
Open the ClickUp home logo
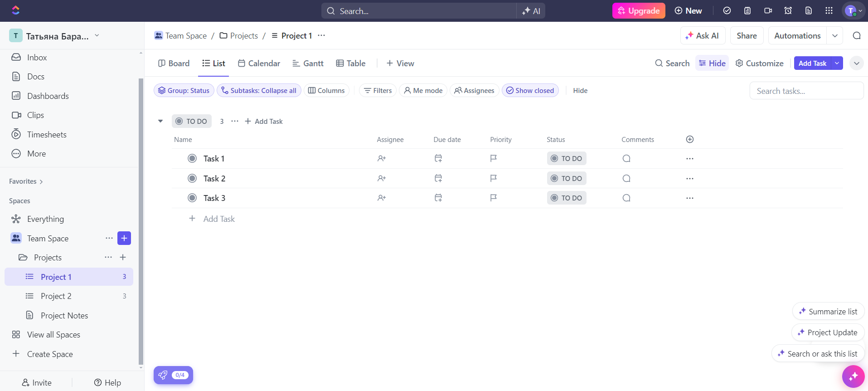[15, 10]
